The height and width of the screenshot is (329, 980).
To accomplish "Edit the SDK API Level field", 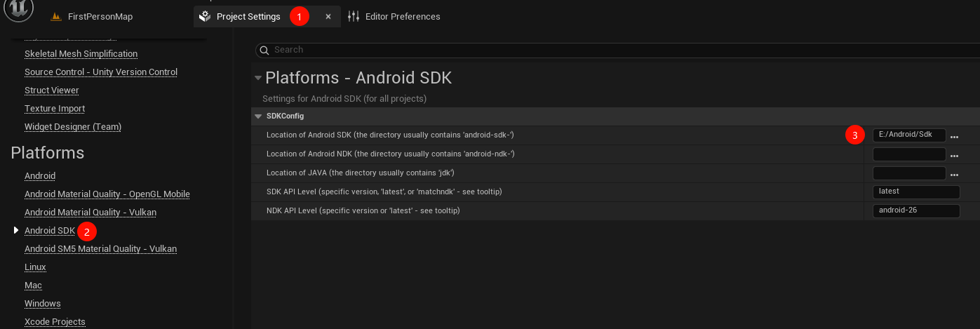I will [916, 192].
